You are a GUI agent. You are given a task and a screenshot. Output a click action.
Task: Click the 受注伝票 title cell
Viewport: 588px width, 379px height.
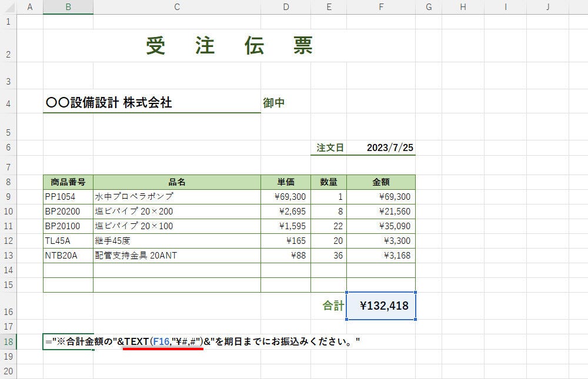click(x=229, y=46)
